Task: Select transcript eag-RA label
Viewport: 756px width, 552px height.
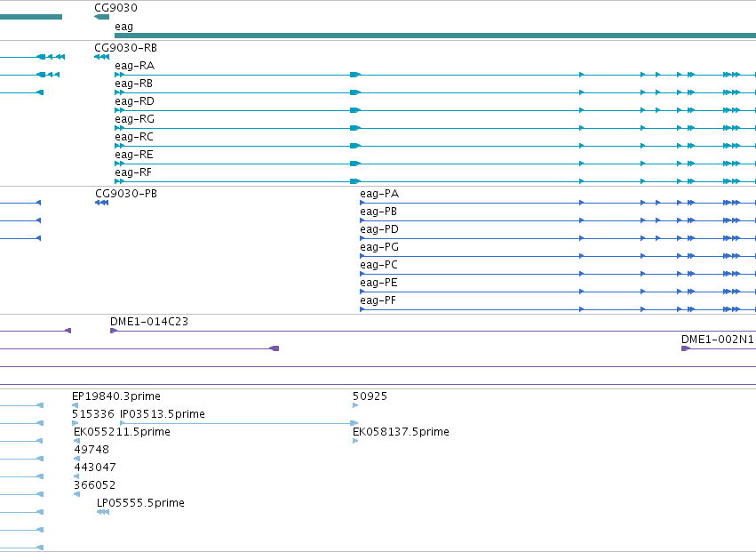Action: coord(134,66)
